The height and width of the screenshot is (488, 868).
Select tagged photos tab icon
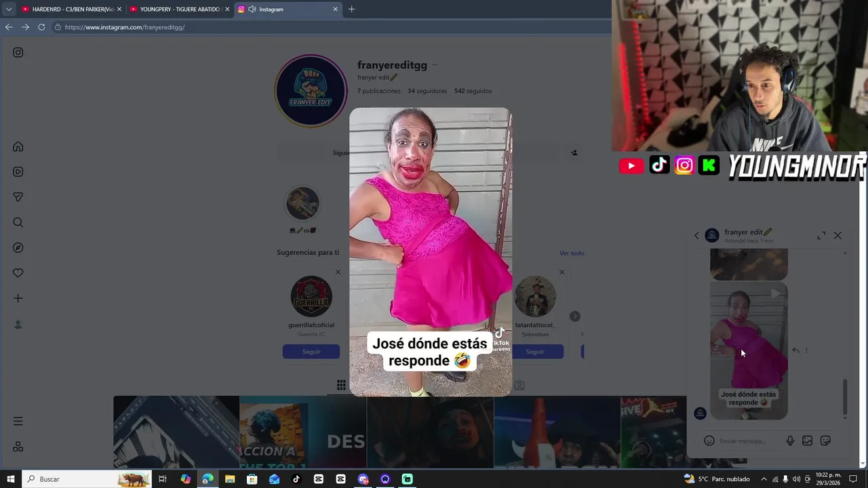click(x=519, y=385)
